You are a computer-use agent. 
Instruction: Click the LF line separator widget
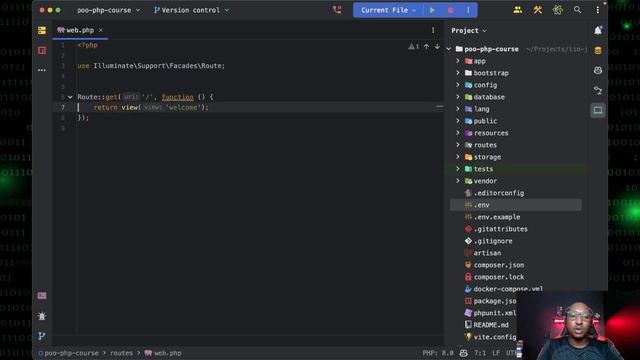click(x=496, y=353)
